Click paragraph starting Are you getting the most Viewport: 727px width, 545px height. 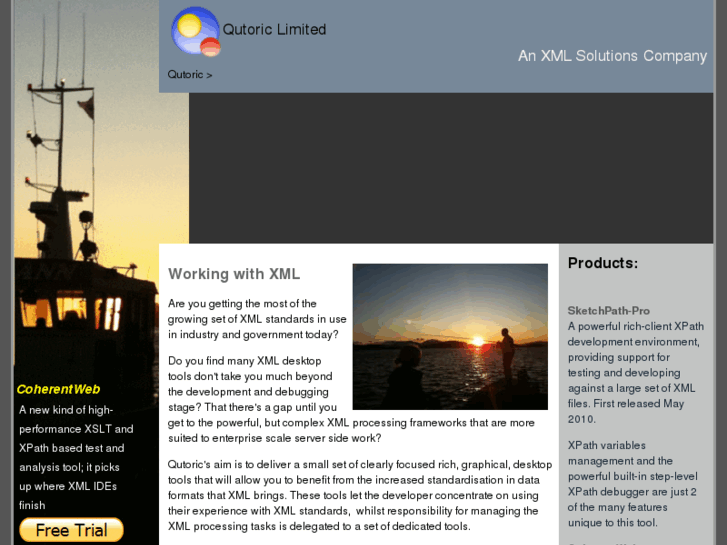[257, 319]
